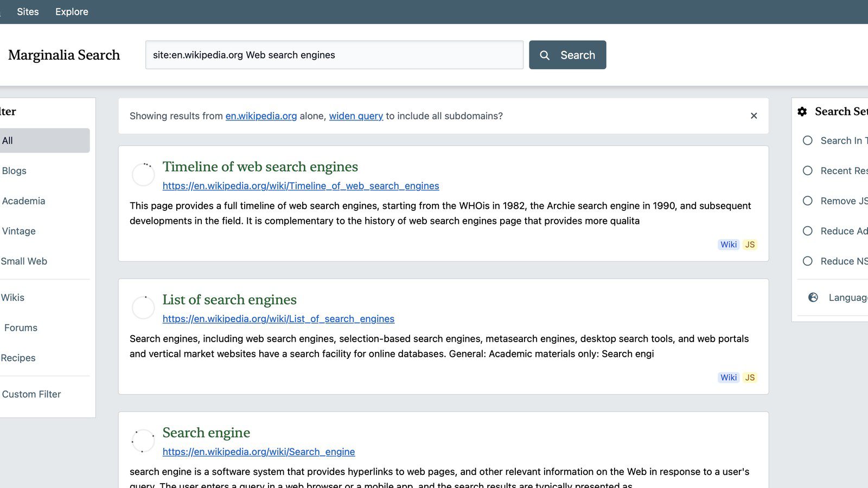The height and width of the screenshot is (488, 868).
Task: Enable the Reduce NSFW radio option
Action: [808, 261]
